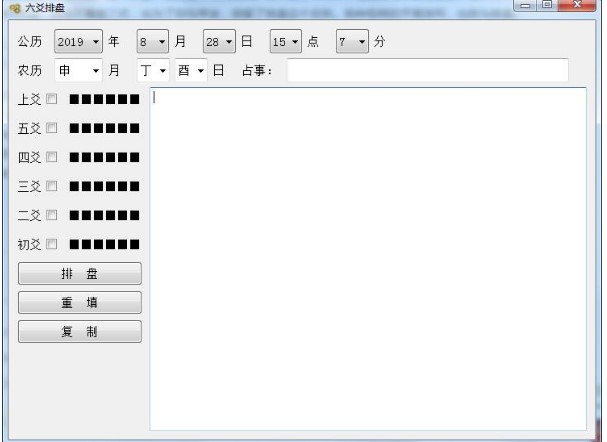The image size is (607, 442).
Task: Click the 复制 copy button
Action: tap(80, 332)
